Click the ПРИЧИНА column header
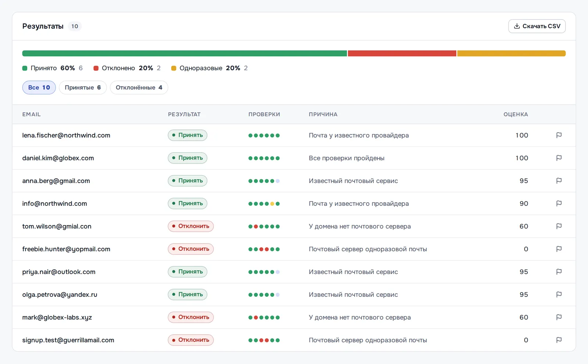The width and height of the screenshot is (588, 364). (x=323, y=114)
